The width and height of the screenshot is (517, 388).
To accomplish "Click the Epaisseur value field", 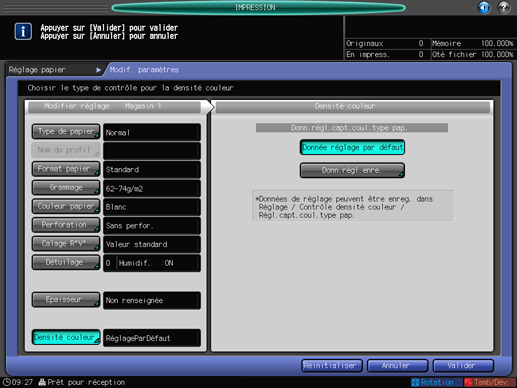I will tap(152, 300).
